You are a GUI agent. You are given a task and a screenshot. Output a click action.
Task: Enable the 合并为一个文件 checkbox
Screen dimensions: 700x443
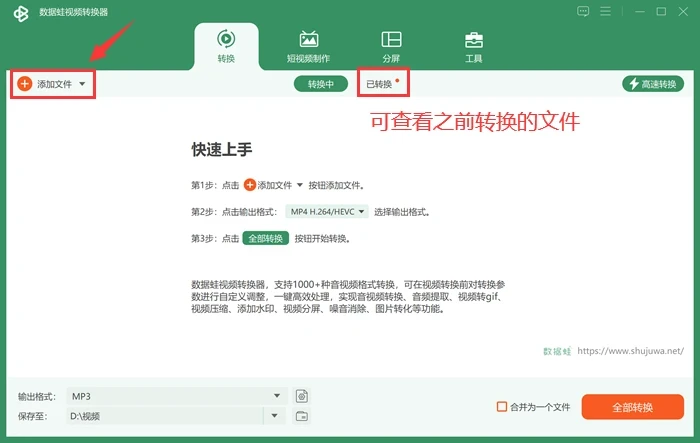pyautogui.click(x=502, y=406)
